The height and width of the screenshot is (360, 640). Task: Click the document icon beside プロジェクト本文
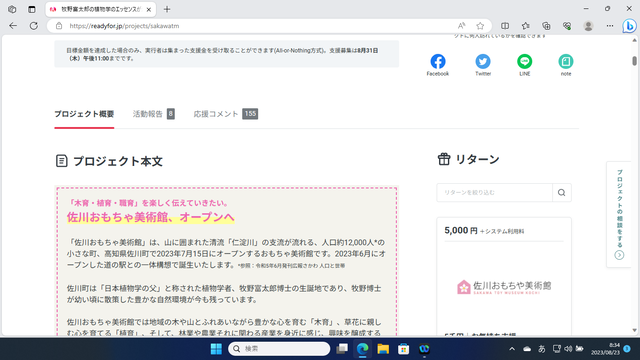coord(61,161)
